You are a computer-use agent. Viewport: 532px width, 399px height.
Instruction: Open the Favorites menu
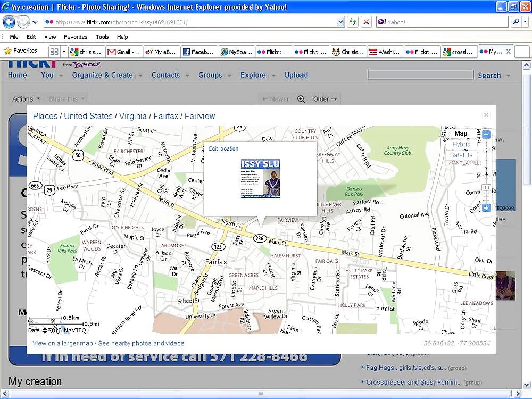(76, 37)
